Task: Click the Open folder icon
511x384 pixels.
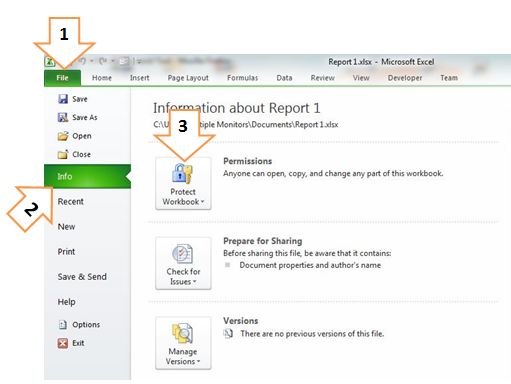Action: (63, 136)
